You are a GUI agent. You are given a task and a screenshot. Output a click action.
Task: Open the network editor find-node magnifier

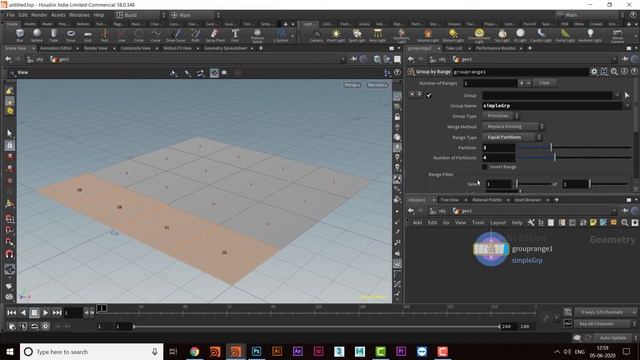(624, 222)
